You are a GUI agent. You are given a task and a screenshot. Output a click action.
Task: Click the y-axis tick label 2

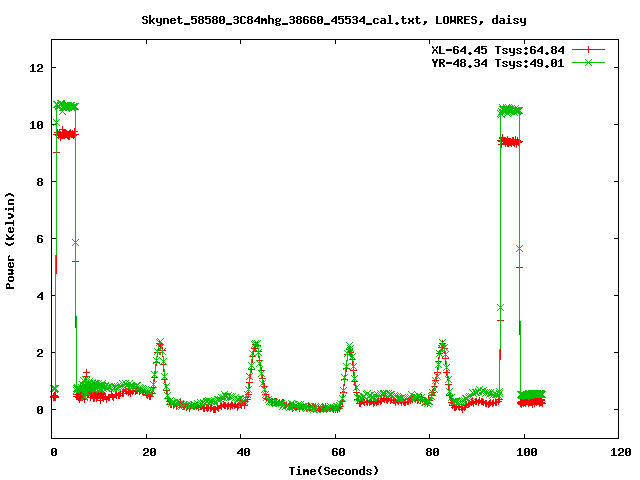click(x=40, y=353)
